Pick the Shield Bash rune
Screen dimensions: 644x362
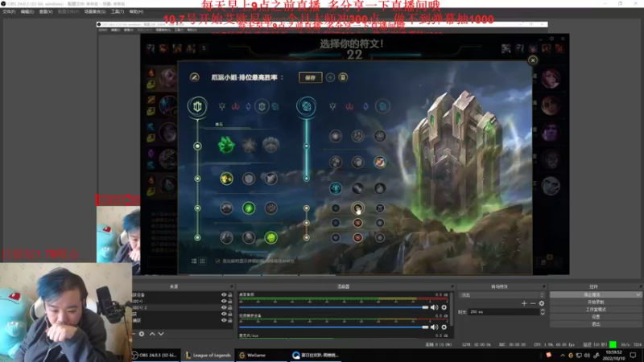coord(270,179)
